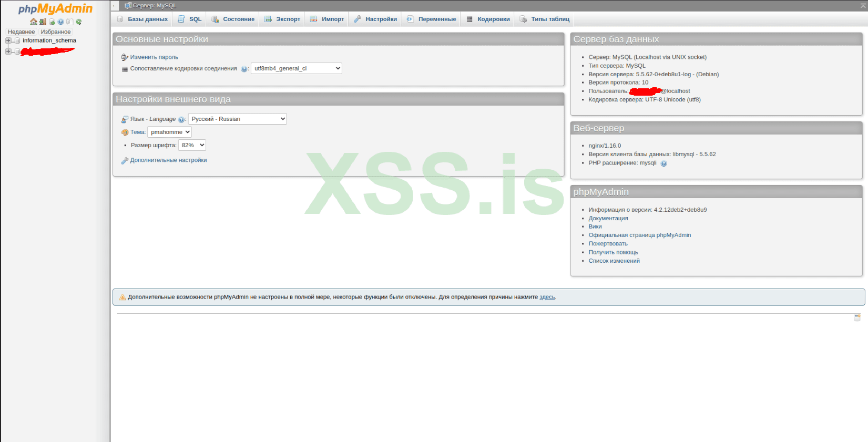Click the redacted database's cylinder icon
Viewport: 868px width, 442px height.
tap(17, 52)
